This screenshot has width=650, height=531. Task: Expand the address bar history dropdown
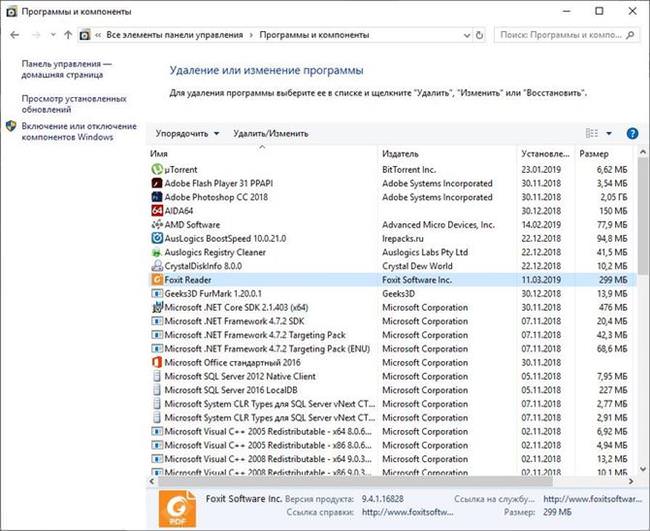coord(467,35)
